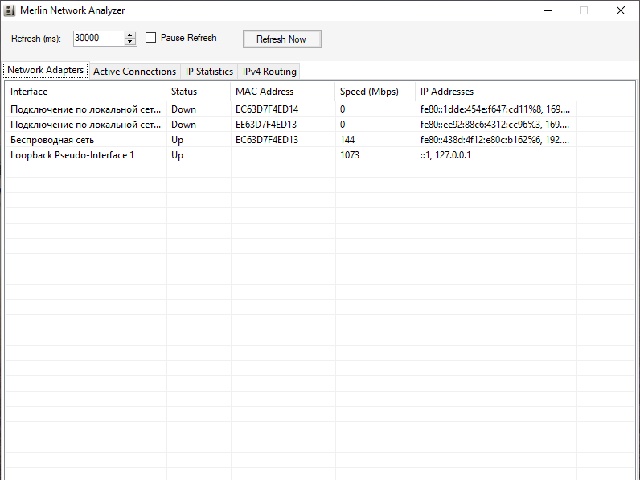The image size is (640, 480).
Task: Click the Up status for Loopback Pseudo-Interface 1
Action: tap(177, 156)
